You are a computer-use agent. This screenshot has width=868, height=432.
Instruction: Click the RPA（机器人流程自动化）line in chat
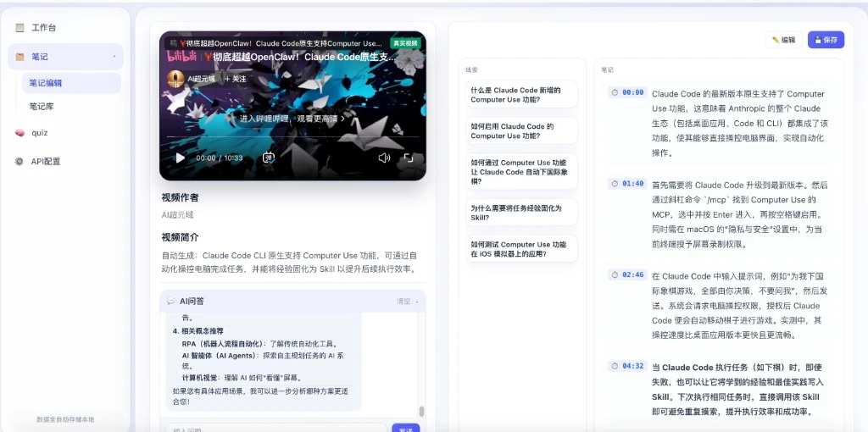pyautogui.click(x=260, y=344)
